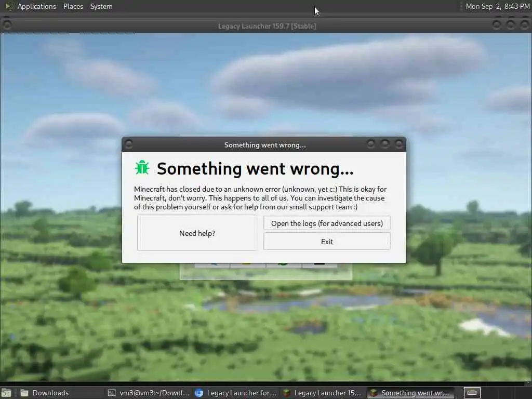Click the Something went wrong dialog title bar

[264, 145]
